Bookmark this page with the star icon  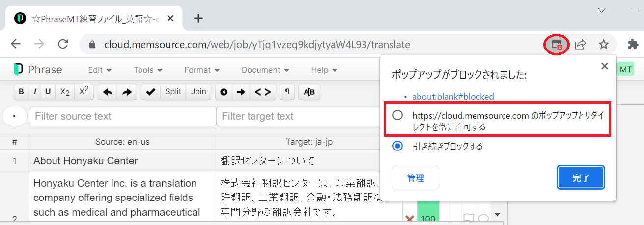[x=603, y=45]
